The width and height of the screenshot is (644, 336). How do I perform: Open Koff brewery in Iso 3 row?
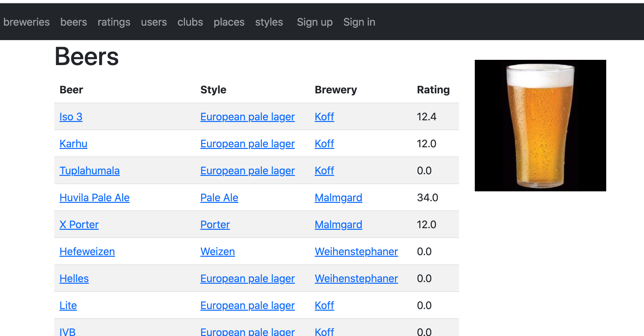324,117
